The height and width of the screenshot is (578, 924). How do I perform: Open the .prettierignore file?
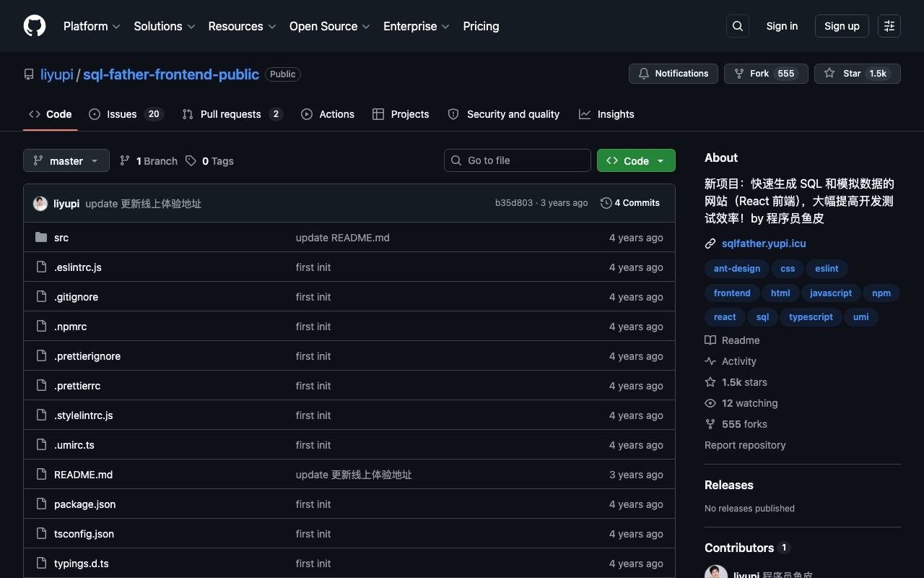pos(87,356)
